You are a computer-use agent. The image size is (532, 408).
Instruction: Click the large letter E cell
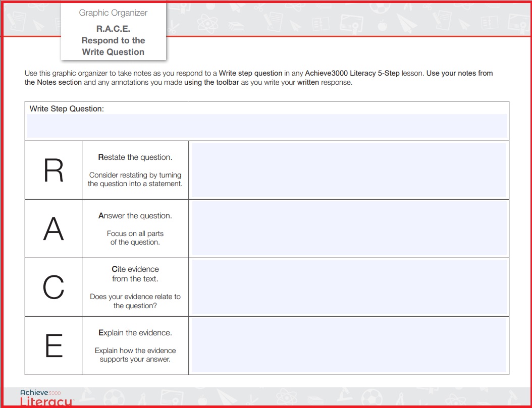54,345
